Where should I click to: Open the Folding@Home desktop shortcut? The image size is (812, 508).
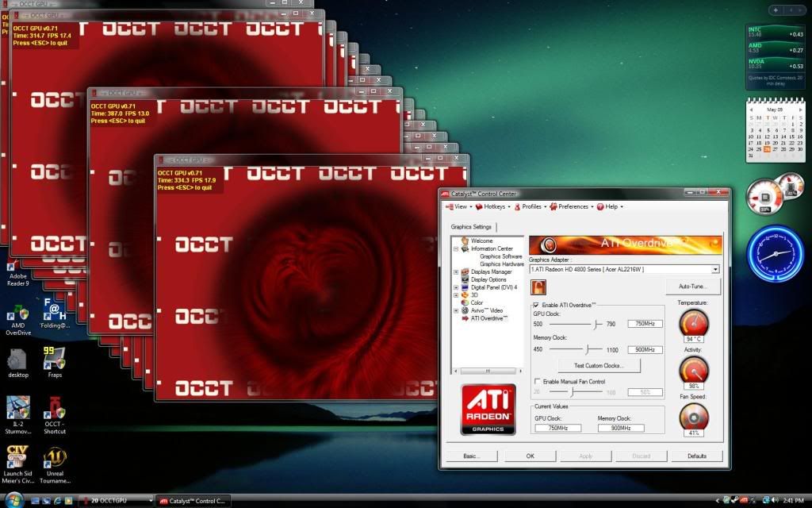click(55, 314)
